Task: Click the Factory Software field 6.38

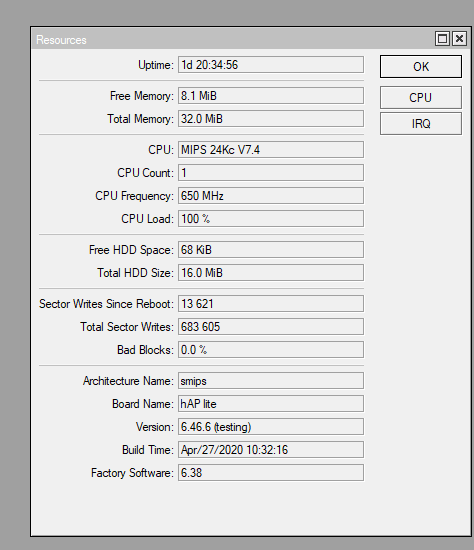Action: point(271,472)
